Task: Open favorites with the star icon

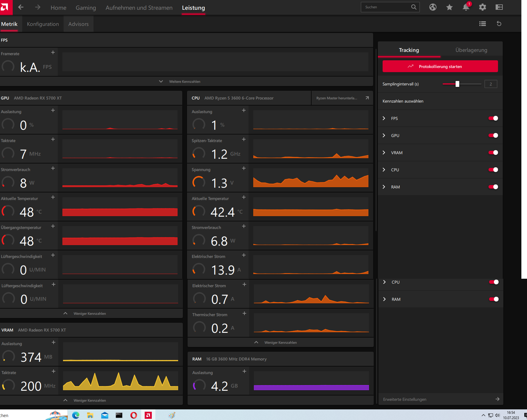Action: tap(449, 7)
